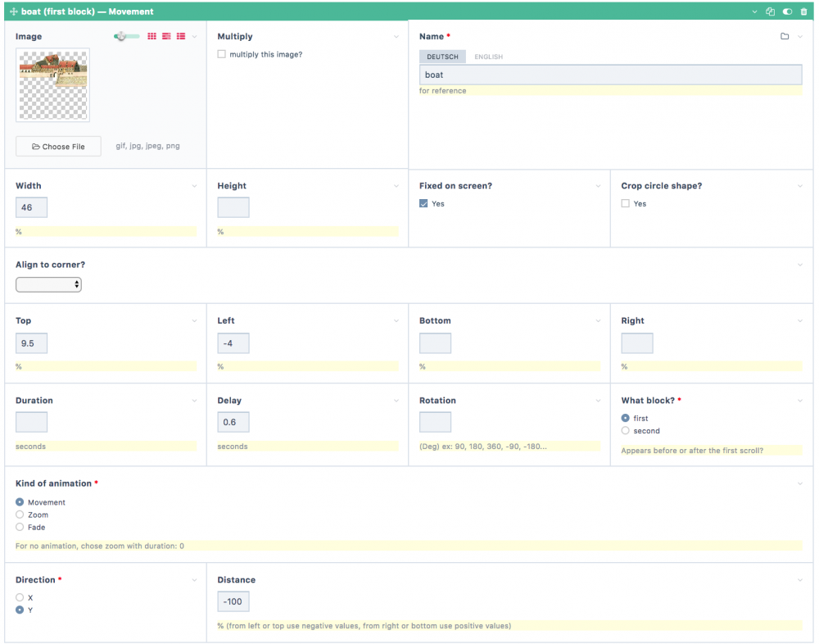Switch Image field to grid thumbnail view
Image resolution: width=819 pixels, height=644 pixels.
152,36
